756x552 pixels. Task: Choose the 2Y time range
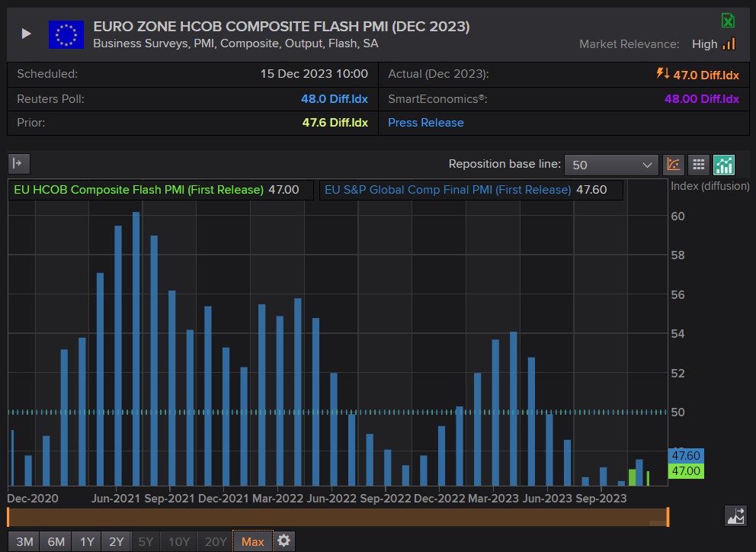(116, 541)
